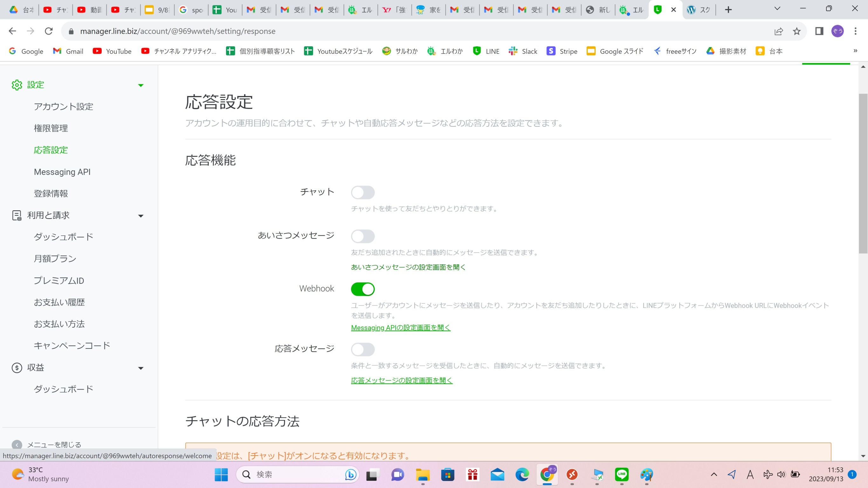Enable the あいさつメッセージ toggle
The height and width of the screenshot is (488, 868).
pos(363,236)
